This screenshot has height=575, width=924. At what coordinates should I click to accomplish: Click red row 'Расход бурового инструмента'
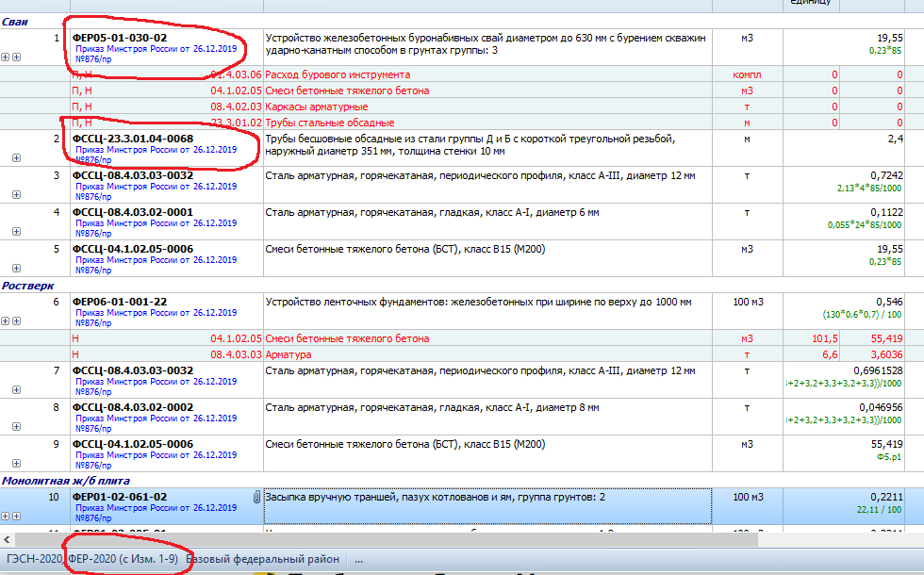[x=338, y=74]
